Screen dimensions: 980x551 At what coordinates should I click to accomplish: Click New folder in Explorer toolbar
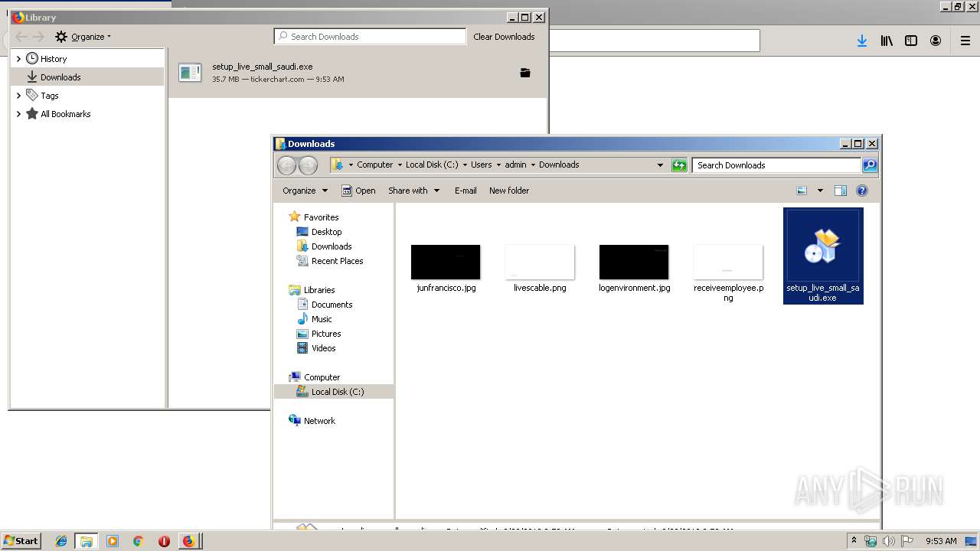pos(509,191)
